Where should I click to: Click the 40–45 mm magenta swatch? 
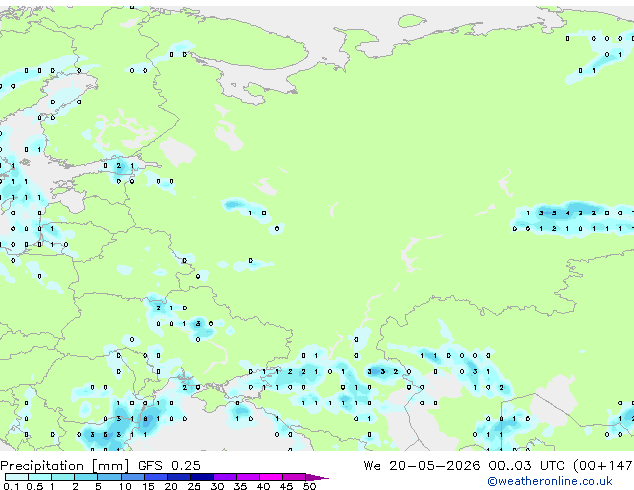(271, 477)
